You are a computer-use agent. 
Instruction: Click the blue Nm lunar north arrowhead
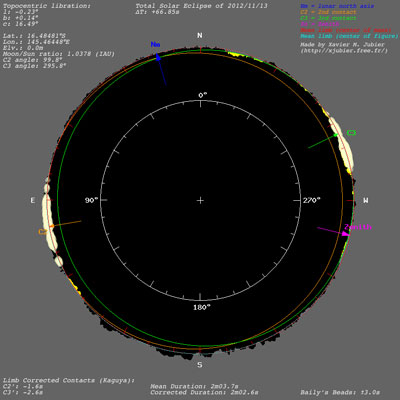click(158, 58)
